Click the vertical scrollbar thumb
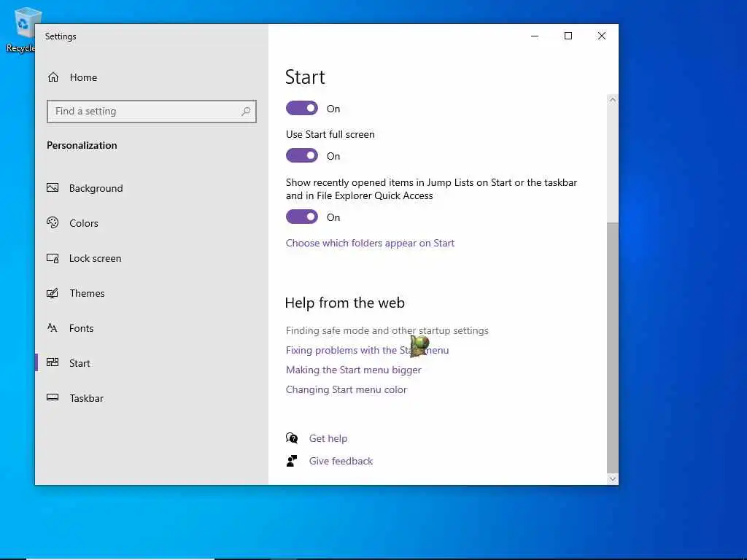The height and width of the screenshot is (560, 747). coord(613,348)
